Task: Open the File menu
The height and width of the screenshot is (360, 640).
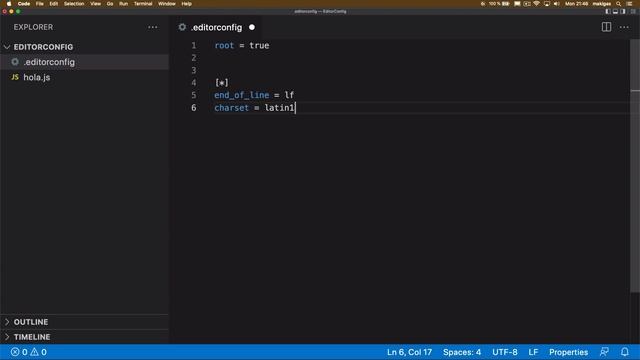Action: tap(40, 4)
